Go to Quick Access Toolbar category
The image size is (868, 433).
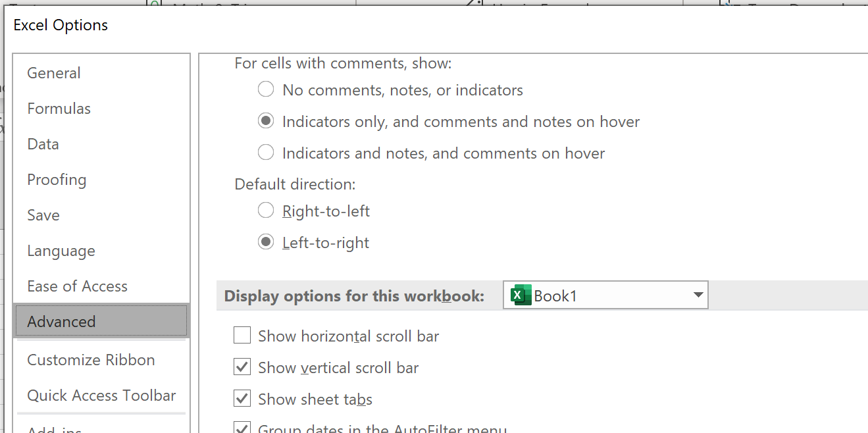pos(101,395)
